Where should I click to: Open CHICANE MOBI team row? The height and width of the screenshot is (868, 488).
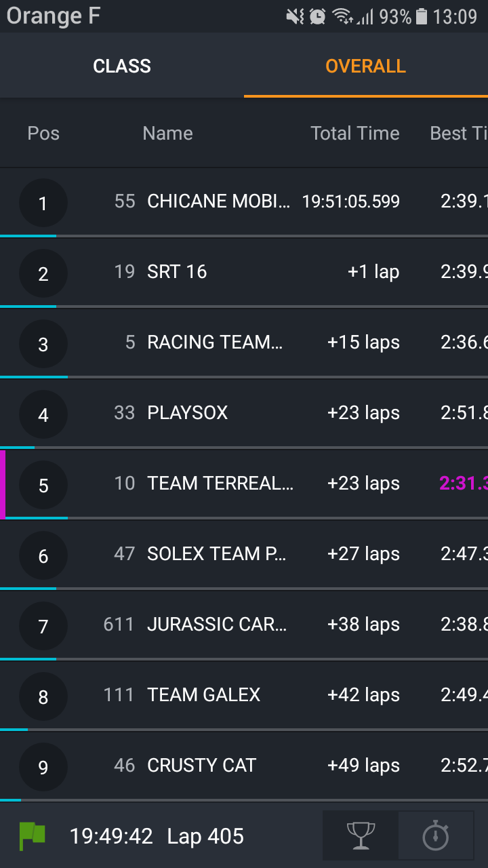tap(218, 201)
